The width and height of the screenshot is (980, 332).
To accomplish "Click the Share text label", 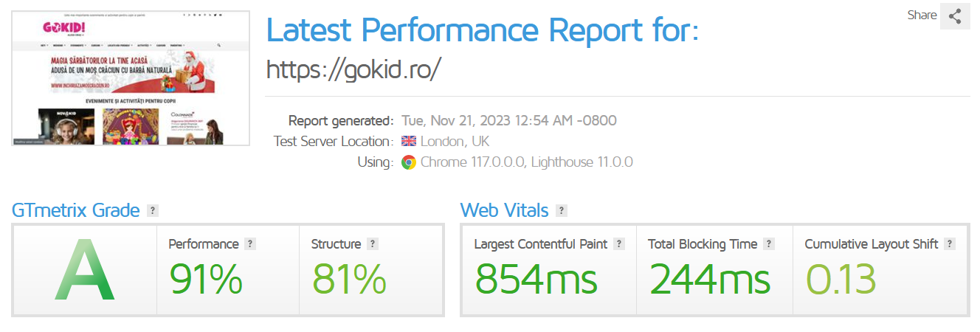I will [x=922, y=15].
